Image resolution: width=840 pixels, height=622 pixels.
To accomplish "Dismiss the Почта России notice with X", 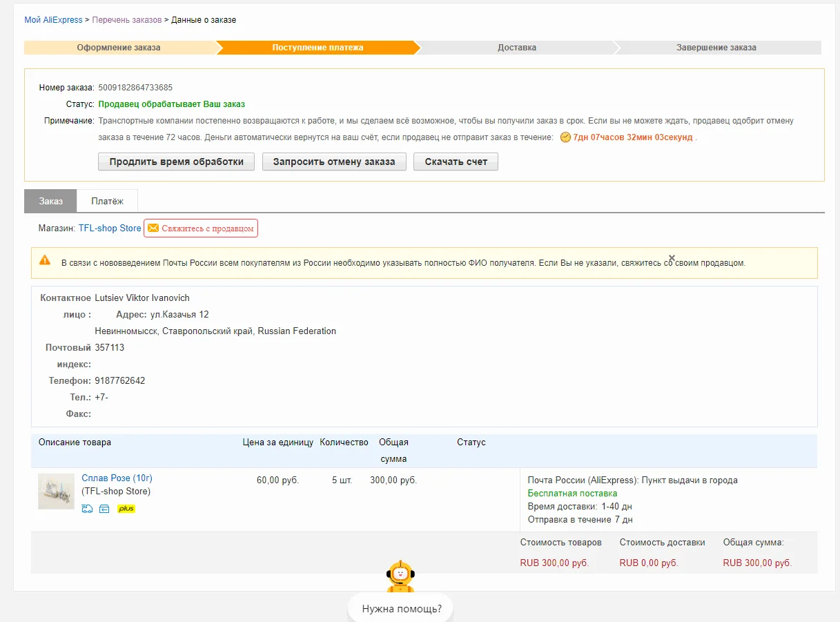I will coord(672,257).
